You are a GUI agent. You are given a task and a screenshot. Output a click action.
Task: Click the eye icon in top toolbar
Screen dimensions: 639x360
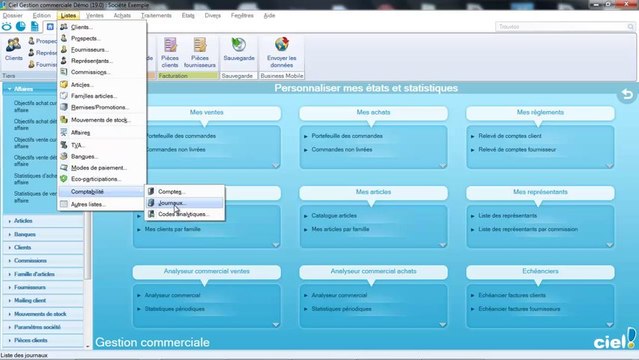coord(7,27)
